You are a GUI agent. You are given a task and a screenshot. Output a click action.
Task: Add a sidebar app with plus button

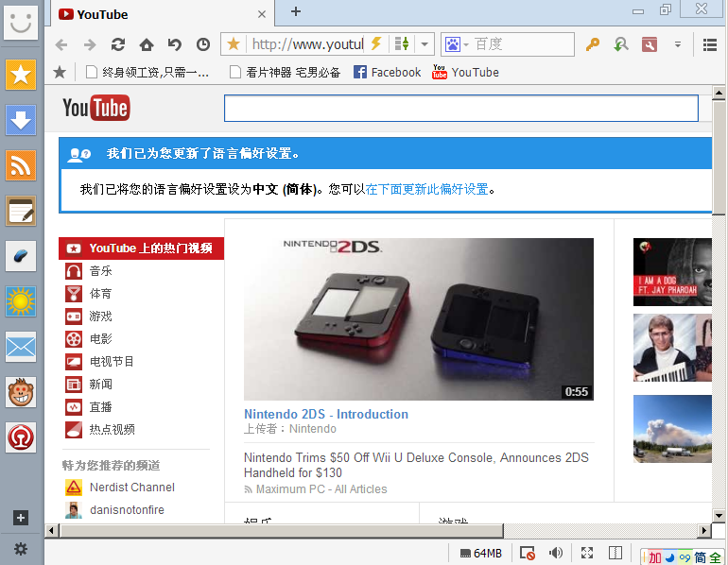pyautogui.click(x=21, y=518)
